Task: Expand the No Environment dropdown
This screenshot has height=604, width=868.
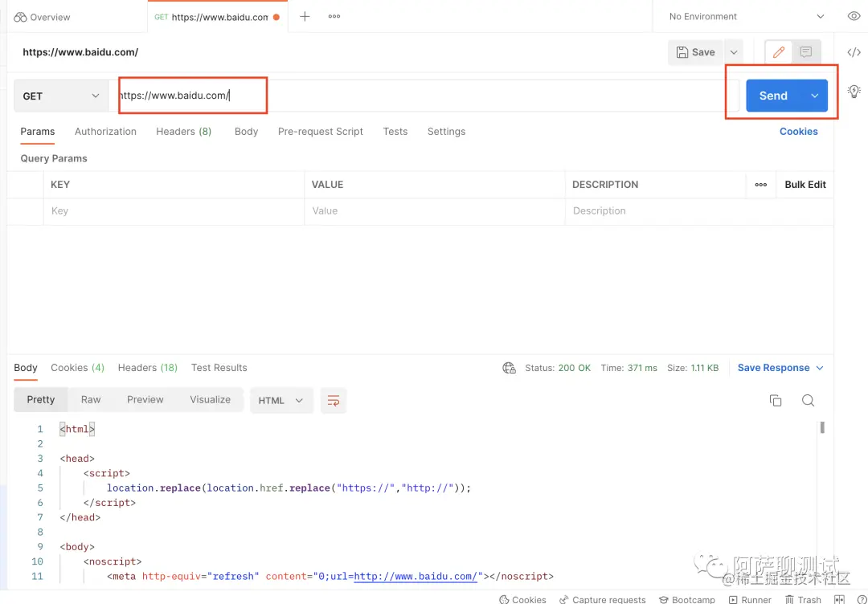Action: 747,17
